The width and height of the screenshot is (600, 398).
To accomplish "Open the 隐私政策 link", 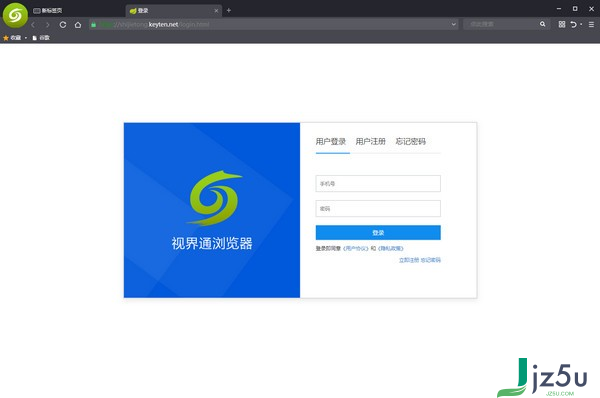I will (x=391, y=248).
